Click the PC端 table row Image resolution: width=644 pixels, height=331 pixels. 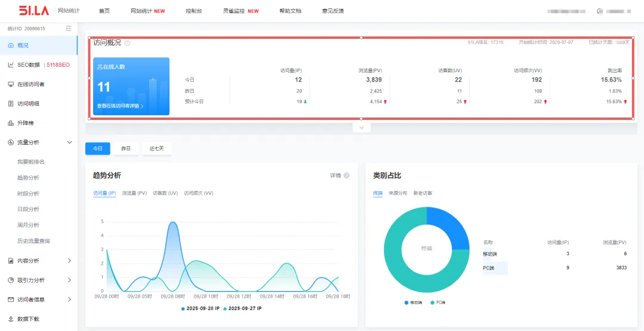point(555,268)
